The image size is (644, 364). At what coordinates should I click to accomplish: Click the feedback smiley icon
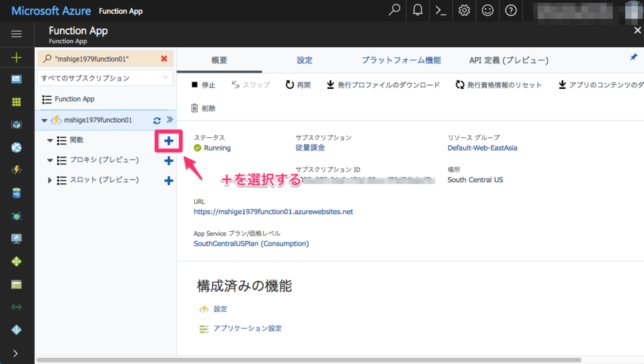point(487,10)
